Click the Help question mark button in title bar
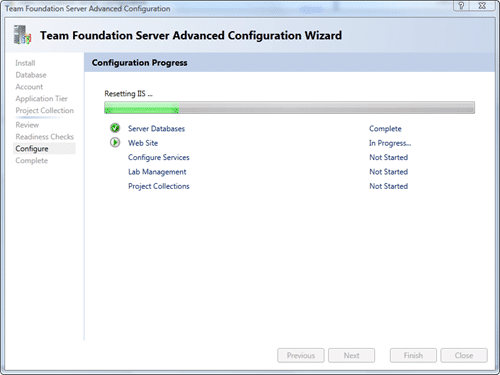Image resolution: width=500 pixels, height=375 pixels. click(461, 6)
